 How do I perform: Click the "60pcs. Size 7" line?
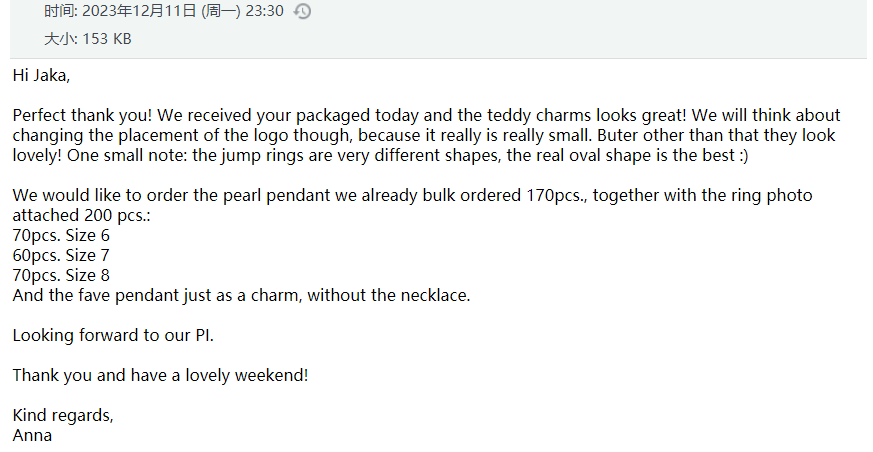pos(61,255)
